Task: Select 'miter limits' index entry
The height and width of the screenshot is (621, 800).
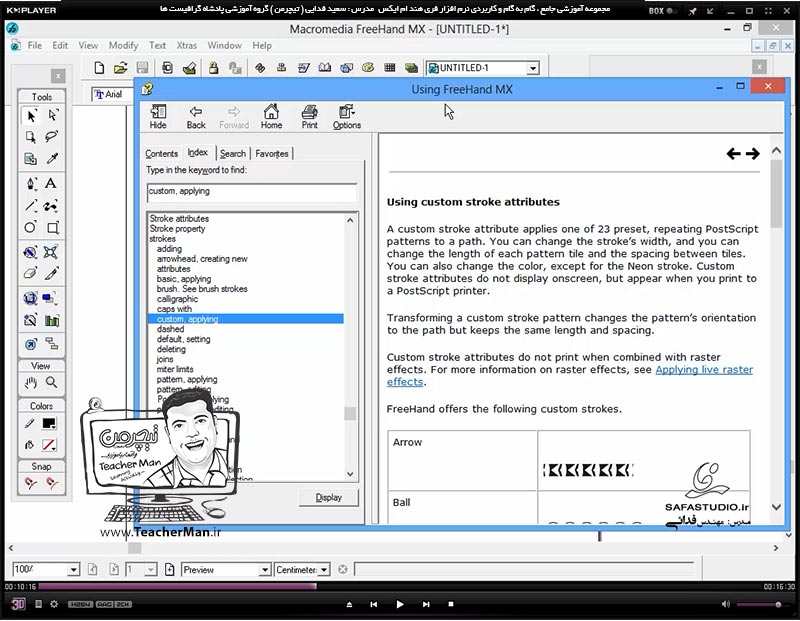Action: [175, 369]
